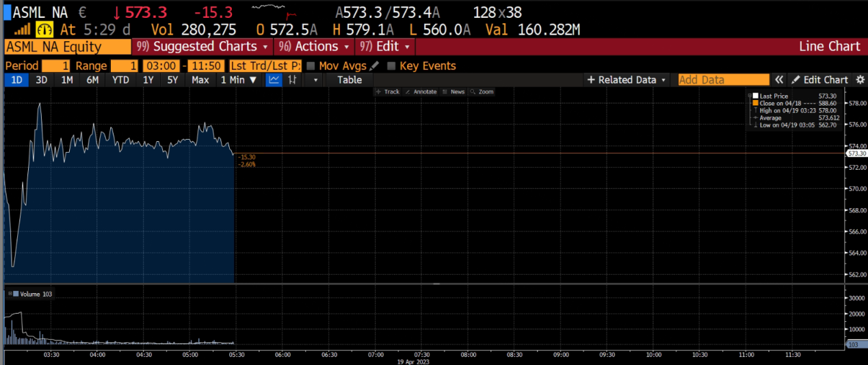Click the Average legend marker
This screenshot has height=365, width=868.
point(755,118)
